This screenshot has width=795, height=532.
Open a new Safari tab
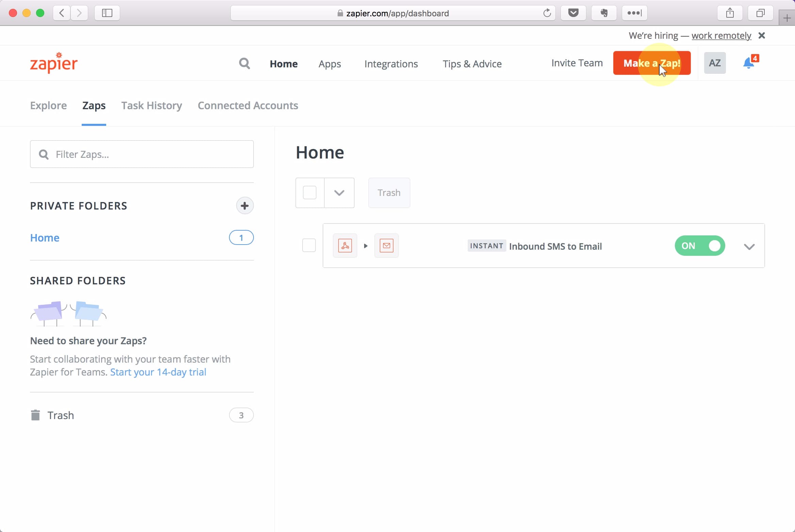pyautogui.click(x=787, y=18)
